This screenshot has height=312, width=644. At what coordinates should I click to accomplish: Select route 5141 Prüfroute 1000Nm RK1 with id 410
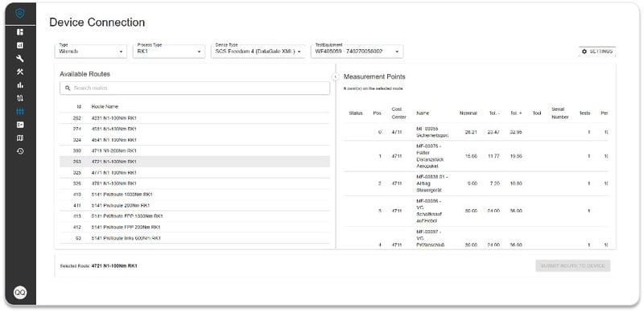coord(195,194)
